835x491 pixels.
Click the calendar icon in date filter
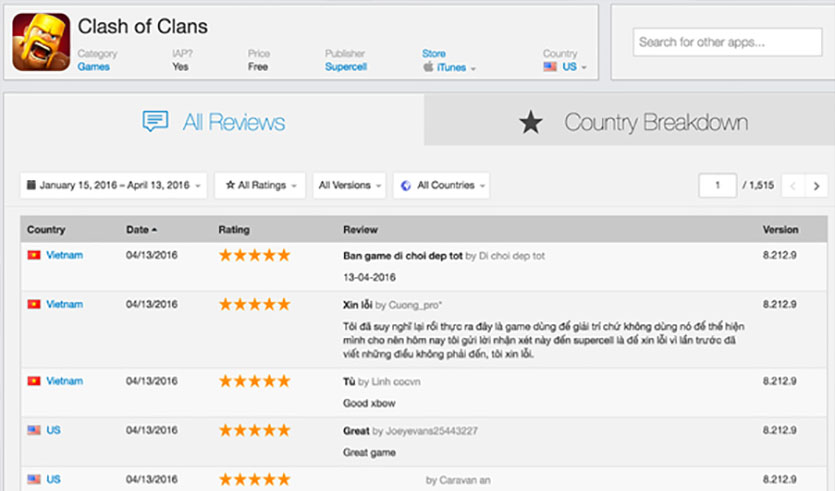pyautogui.click(x=31, y=185)
